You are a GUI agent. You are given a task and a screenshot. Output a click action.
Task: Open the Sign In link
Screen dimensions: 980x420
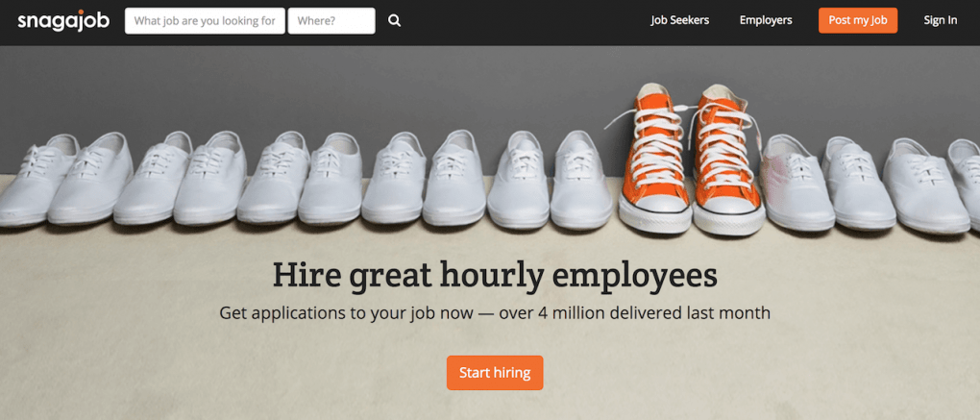tap(940, 20)
